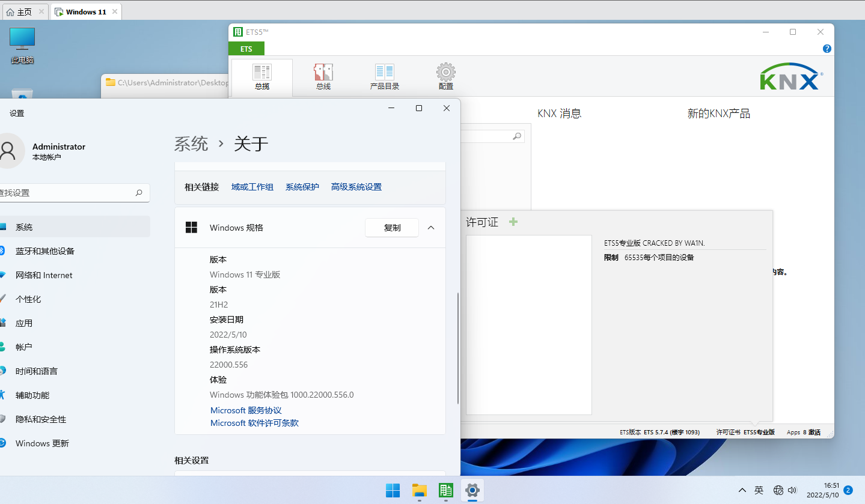The width and height of the screenshot is (865, 504).
Task: Open the Windows Start menu
Action: pyautogui.click(x=393, y=490)
